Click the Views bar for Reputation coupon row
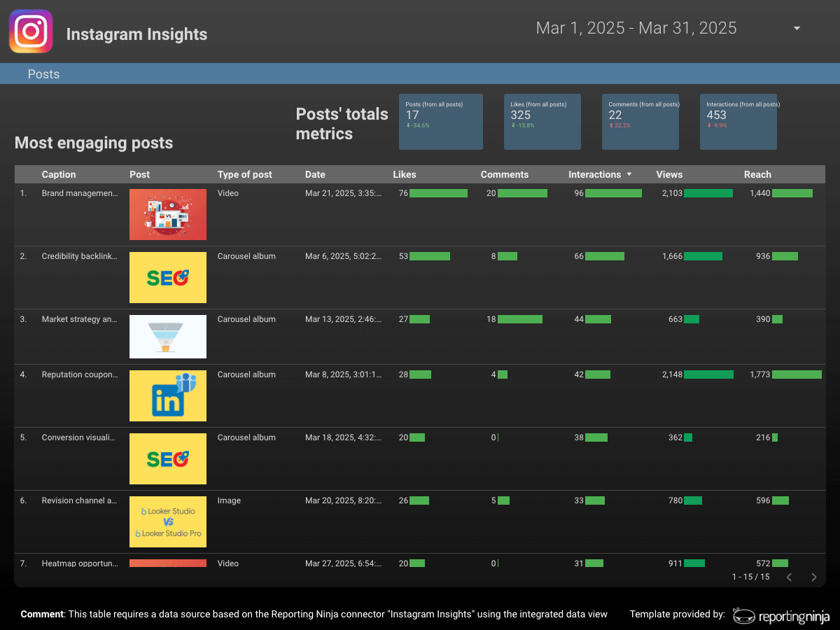The width and height of the screenshot is (840, 630). pyautogui.click(x=708, y=374)
